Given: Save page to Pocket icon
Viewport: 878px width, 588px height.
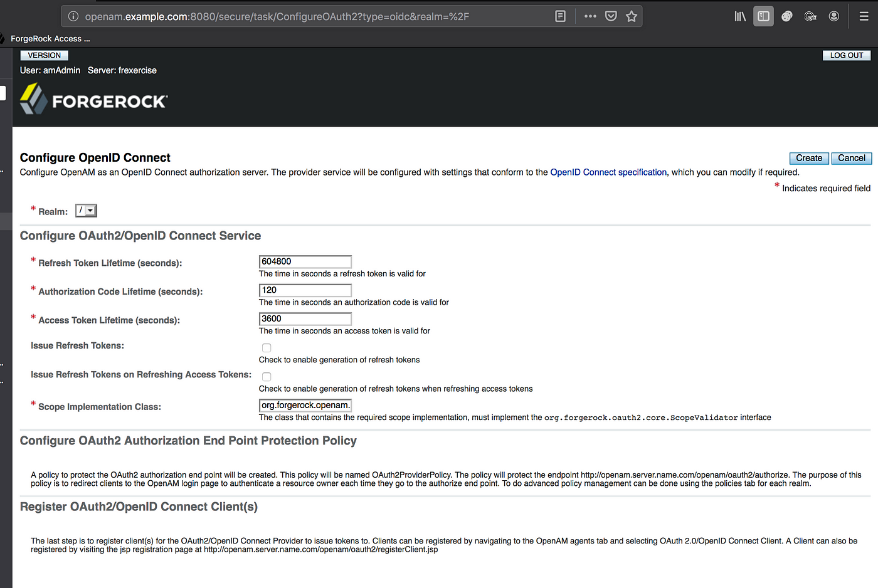Looking at the screenshot, I should pyautogui.click(x=611, y=16).
